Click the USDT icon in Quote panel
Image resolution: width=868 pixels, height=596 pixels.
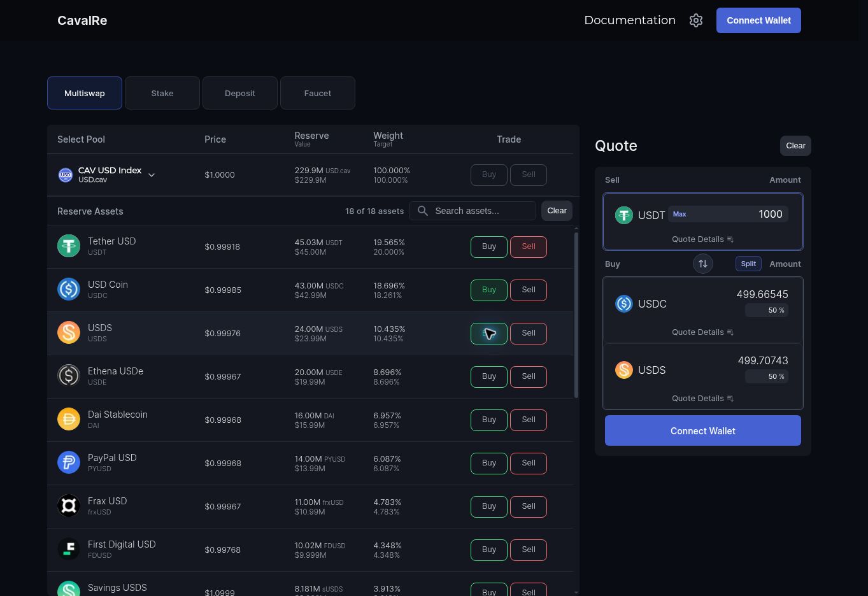624,215
